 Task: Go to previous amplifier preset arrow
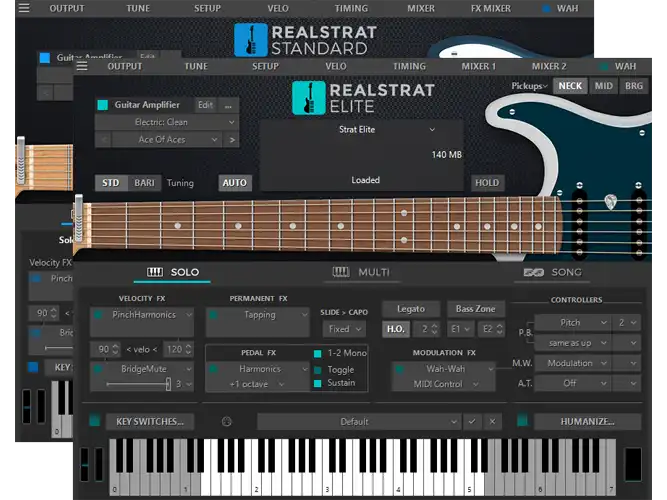coord(104,140)
